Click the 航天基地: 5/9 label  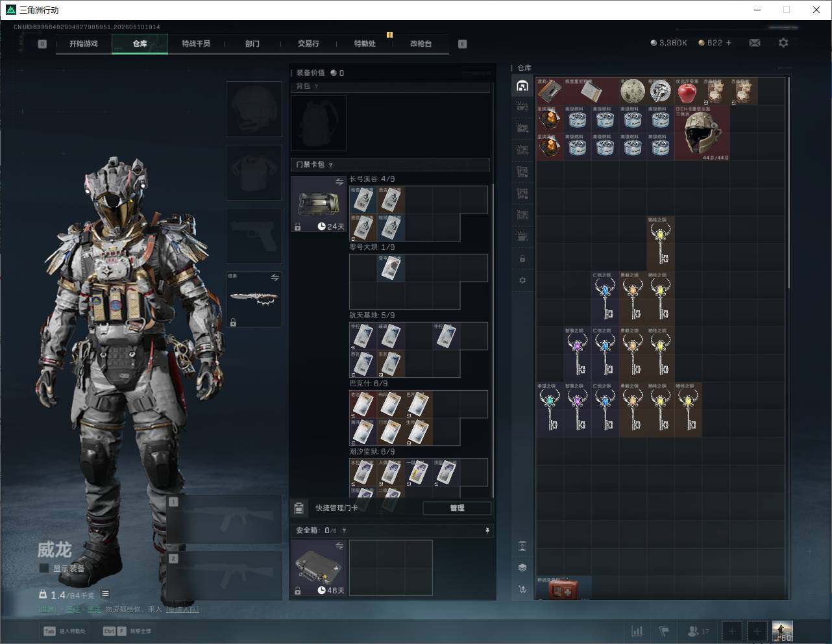click(372, 316)
